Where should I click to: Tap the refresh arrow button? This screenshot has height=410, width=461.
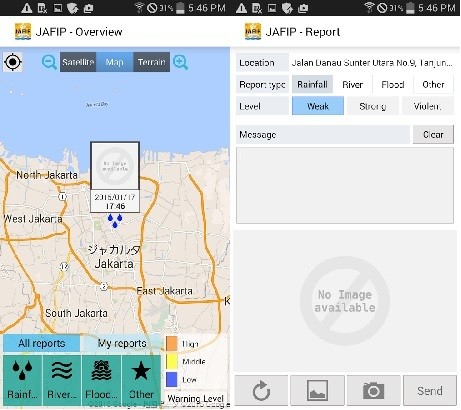[x=261, y=390]
